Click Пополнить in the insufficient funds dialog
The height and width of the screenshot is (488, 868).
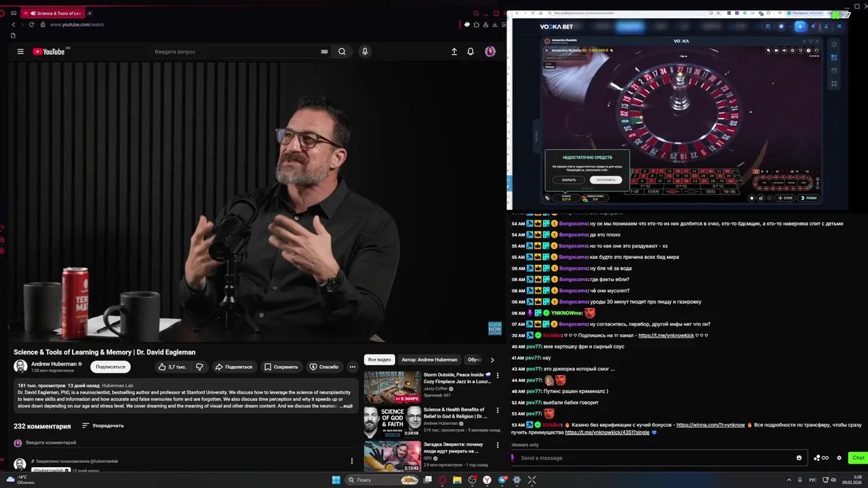[606, 180]
